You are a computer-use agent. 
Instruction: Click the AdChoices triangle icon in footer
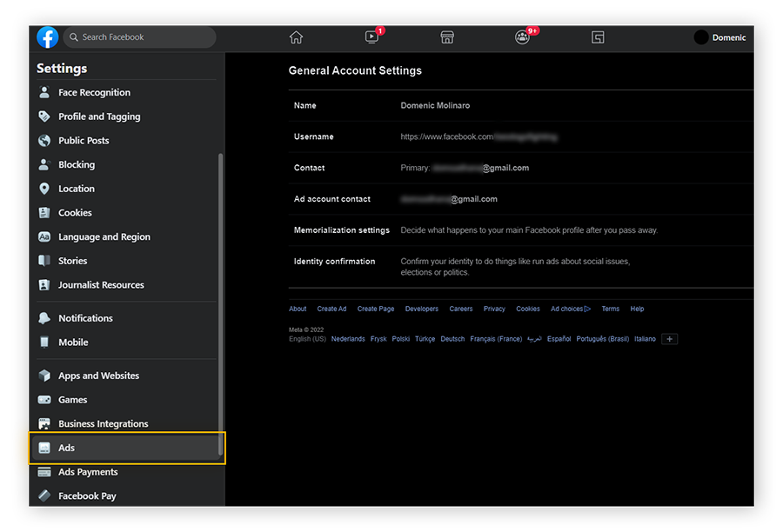pyautogui.click(x=587, y=309)
